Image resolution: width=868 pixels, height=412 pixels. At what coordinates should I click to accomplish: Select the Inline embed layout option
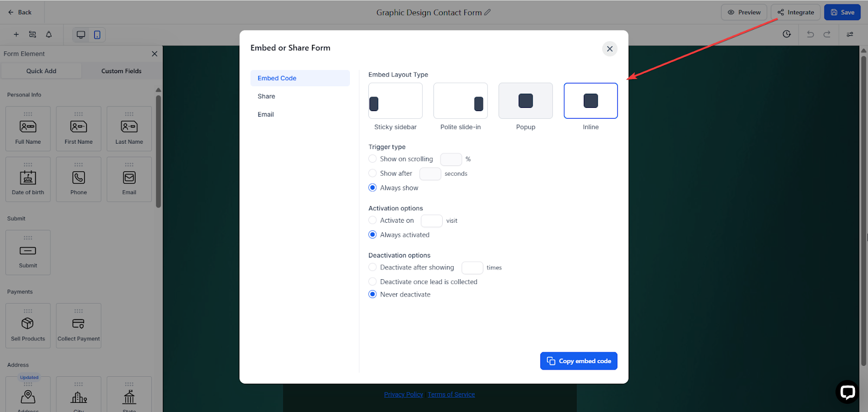(591, 101)
